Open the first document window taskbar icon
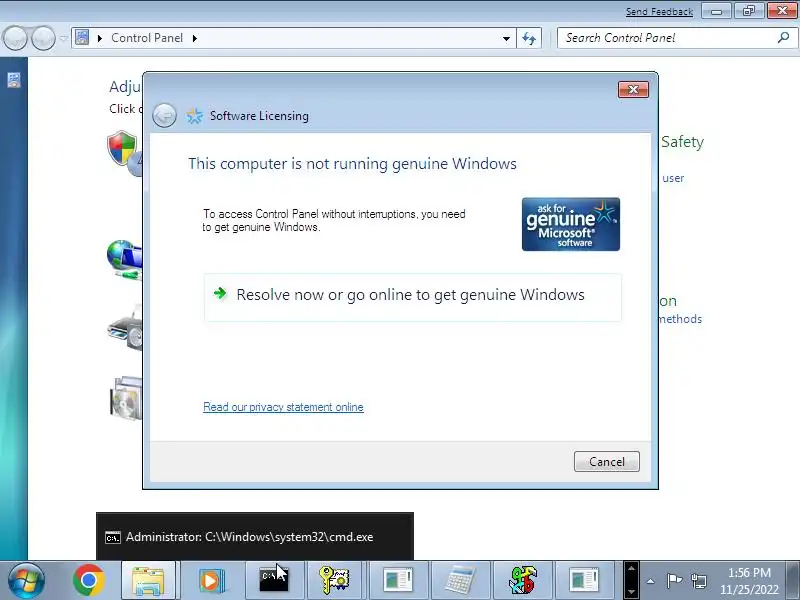 (398, 580)
